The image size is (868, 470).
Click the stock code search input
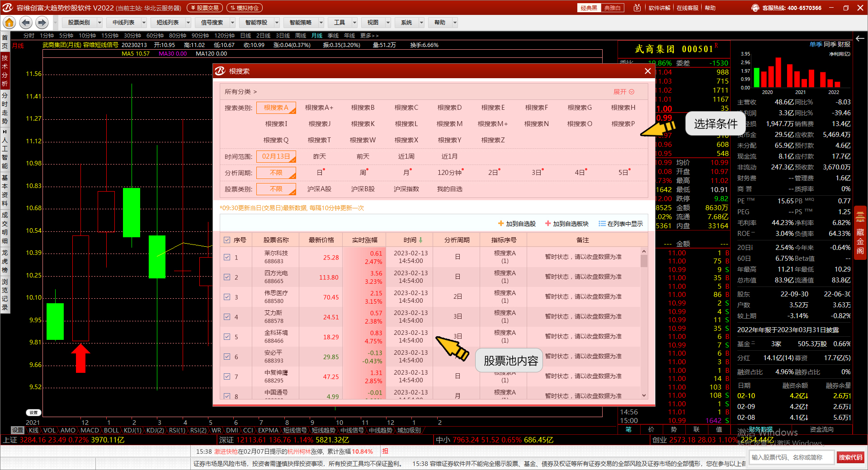click(x=792, y=457)
